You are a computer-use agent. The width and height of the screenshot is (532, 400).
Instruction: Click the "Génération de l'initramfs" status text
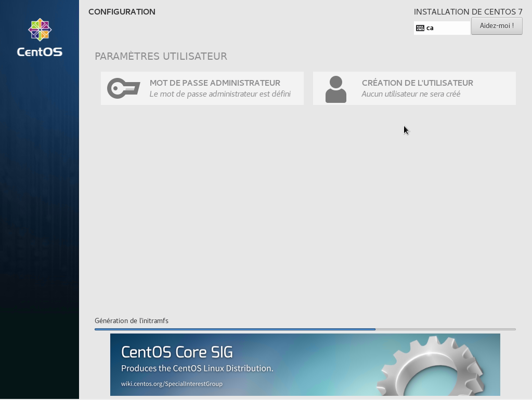tap(132, 321)
